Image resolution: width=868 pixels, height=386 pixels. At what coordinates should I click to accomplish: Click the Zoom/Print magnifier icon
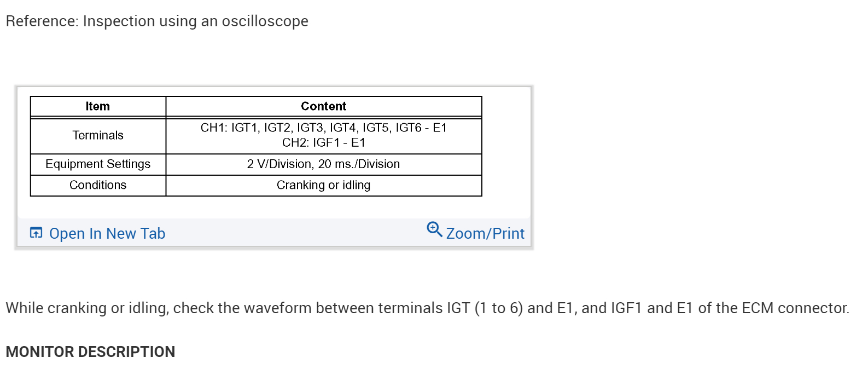(434, 229)
